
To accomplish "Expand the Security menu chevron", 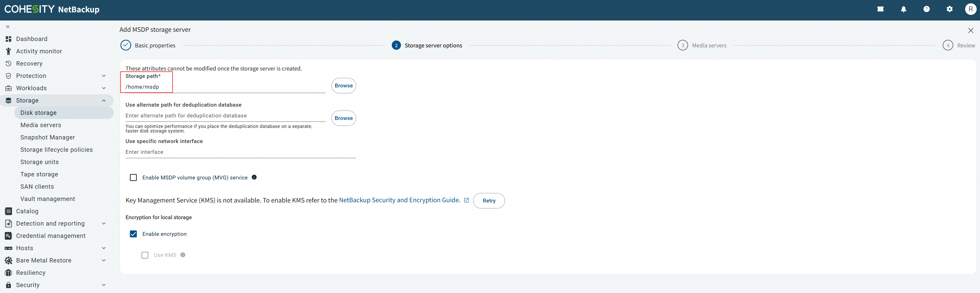I will click(x=104, y=285).
